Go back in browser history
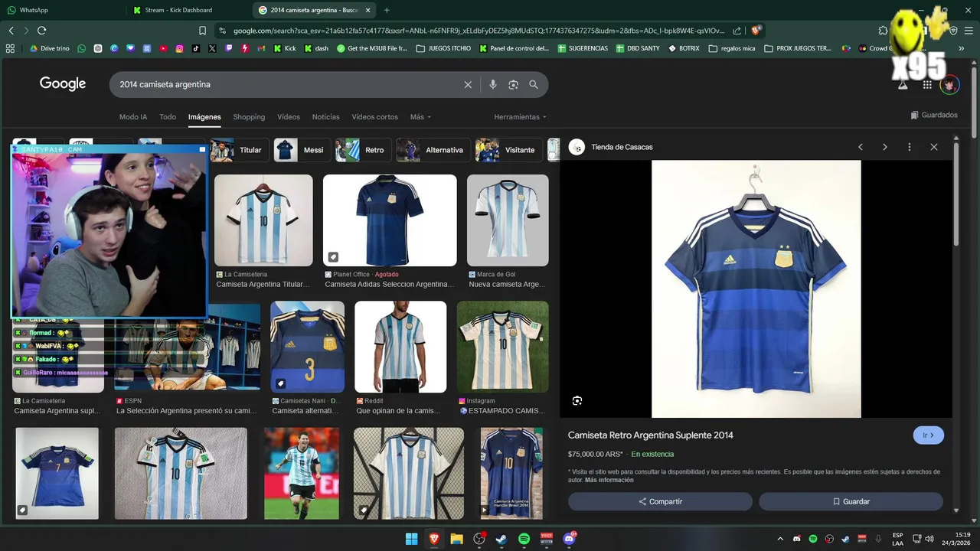This screenshot has height=551, width=980. (11, 31)
